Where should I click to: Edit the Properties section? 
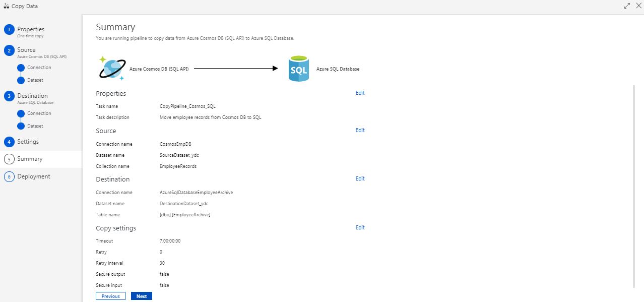pos(360,93)
